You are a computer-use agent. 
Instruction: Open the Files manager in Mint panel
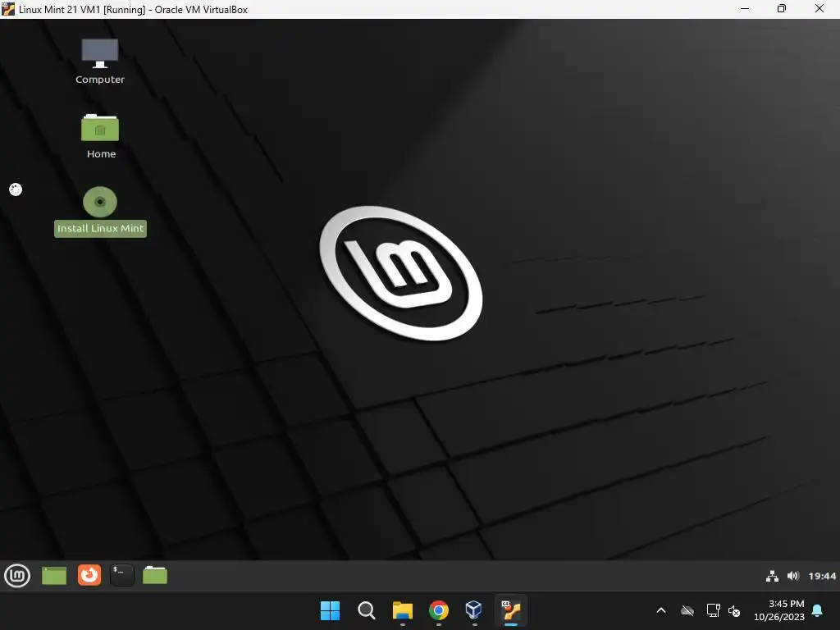point(155,575)
